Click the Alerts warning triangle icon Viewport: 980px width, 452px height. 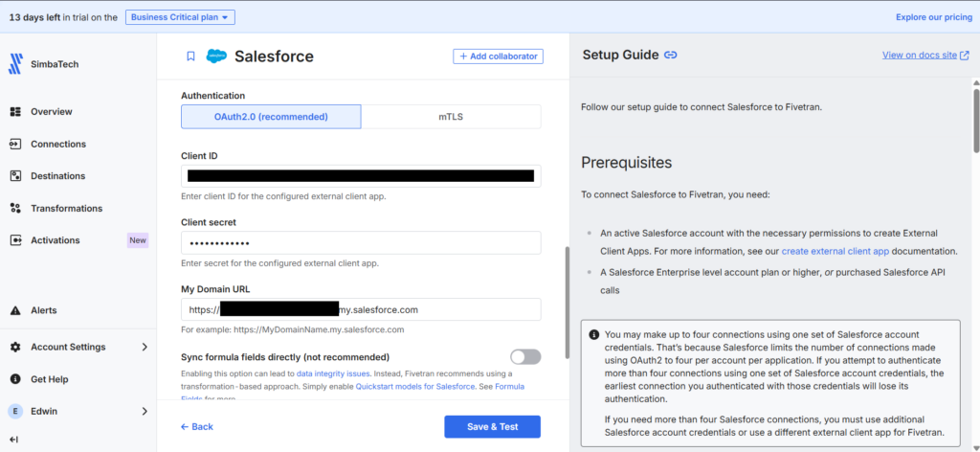tap(16, 310)
